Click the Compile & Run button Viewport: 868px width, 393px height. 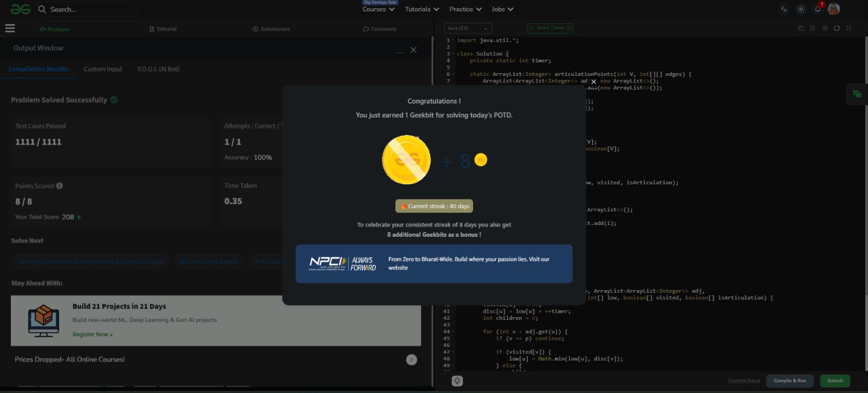790,381
